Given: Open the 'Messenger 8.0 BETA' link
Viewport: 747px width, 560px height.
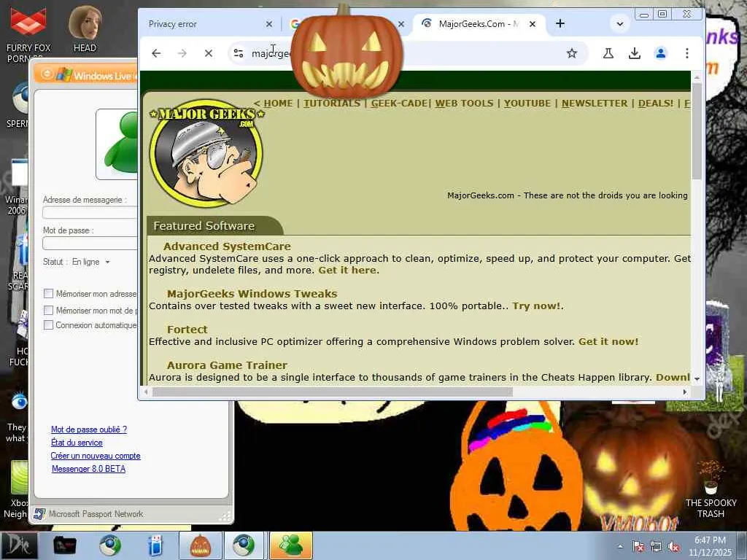Looking at the screenshot, I should click(x=88, y=469).
